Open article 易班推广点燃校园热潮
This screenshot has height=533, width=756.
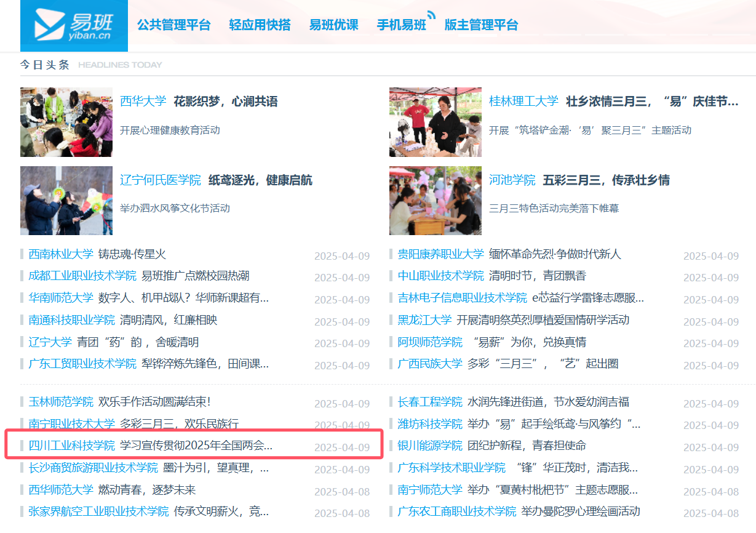(195, 276)
